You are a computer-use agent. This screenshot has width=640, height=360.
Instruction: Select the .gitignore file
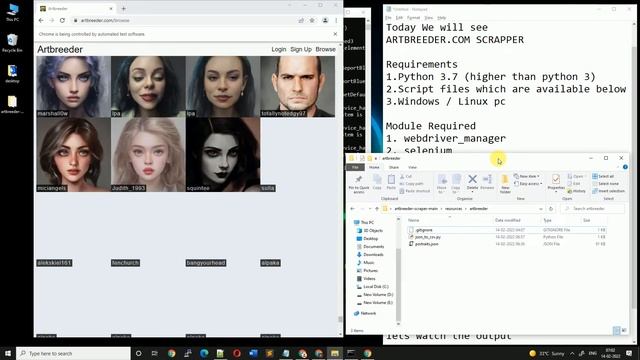point(424,230)
